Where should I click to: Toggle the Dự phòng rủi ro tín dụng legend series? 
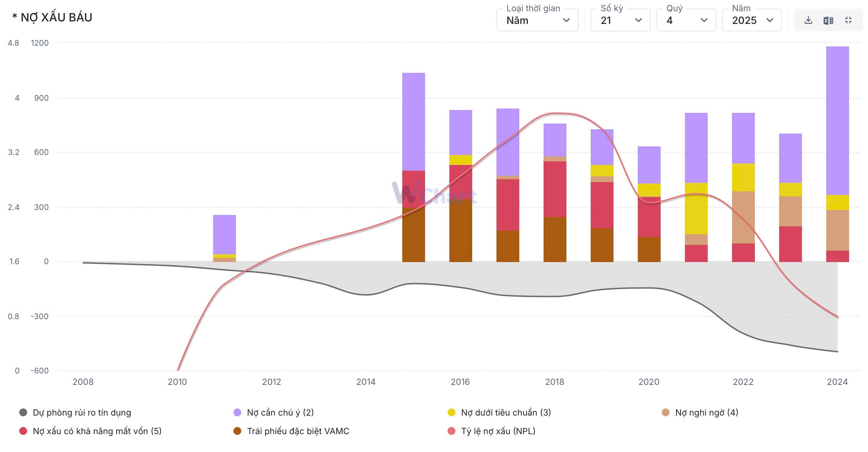click(81, 413)
